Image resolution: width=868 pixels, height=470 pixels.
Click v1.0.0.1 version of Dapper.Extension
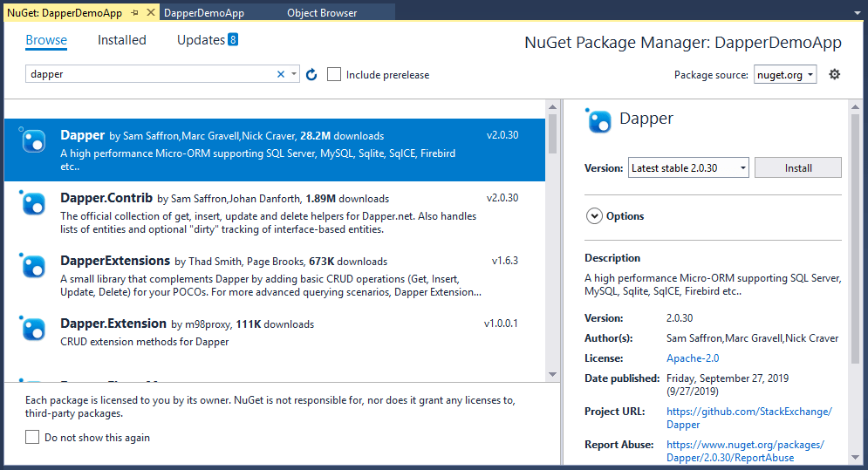pos(501,324)
